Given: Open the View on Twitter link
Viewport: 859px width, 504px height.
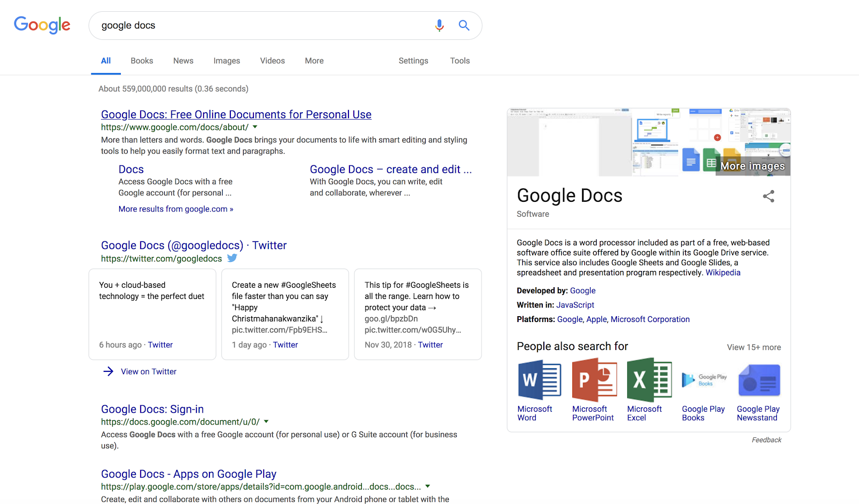Looking at the screenshot, I should click(148, 371).
